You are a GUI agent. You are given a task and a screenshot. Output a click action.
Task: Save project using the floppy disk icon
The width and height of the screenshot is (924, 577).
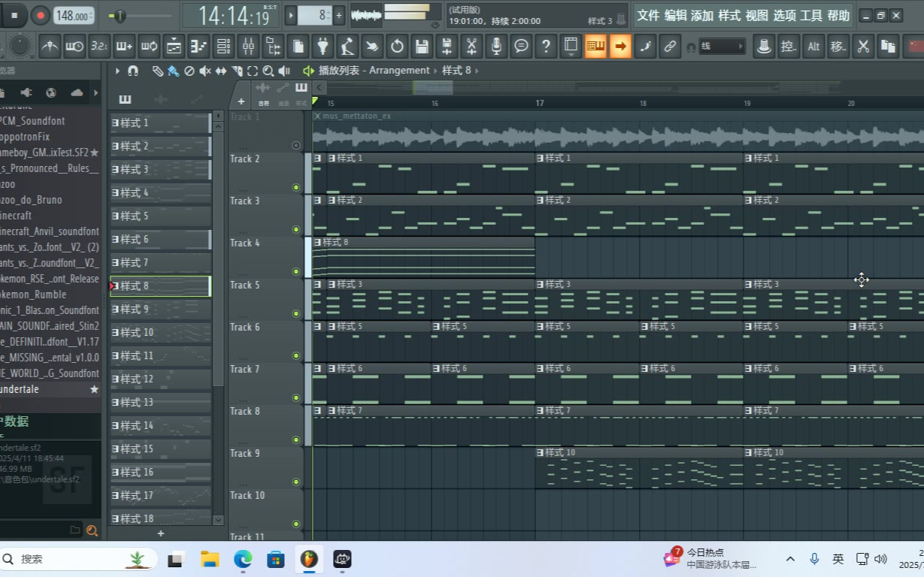click(422, 47)
